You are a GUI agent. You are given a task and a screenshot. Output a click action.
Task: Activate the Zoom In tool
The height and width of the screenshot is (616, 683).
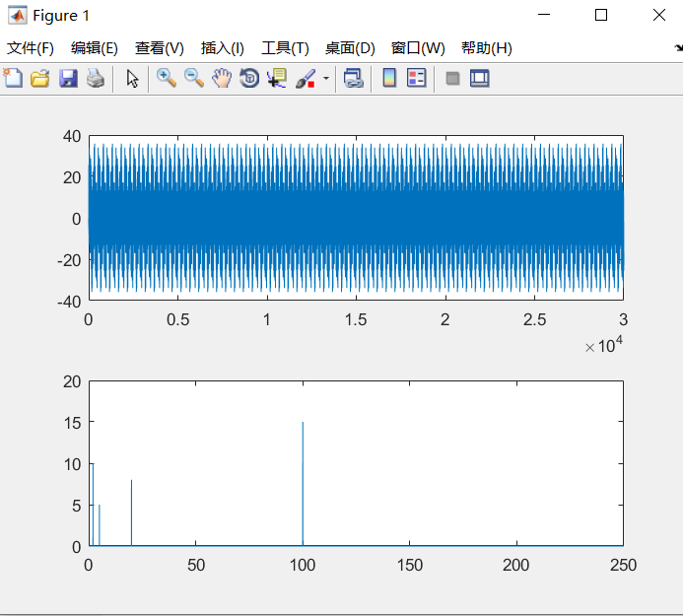[167, 79]
